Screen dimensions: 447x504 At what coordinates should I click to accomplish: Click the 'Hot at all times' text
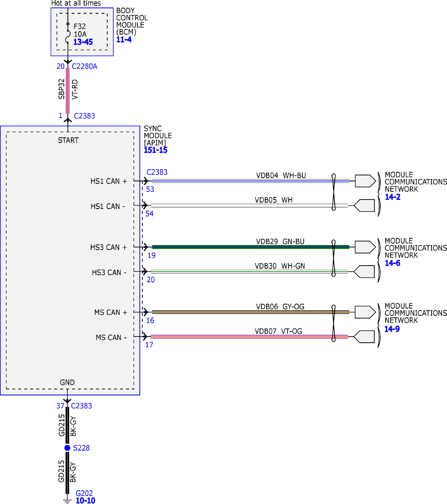(76, 3)
